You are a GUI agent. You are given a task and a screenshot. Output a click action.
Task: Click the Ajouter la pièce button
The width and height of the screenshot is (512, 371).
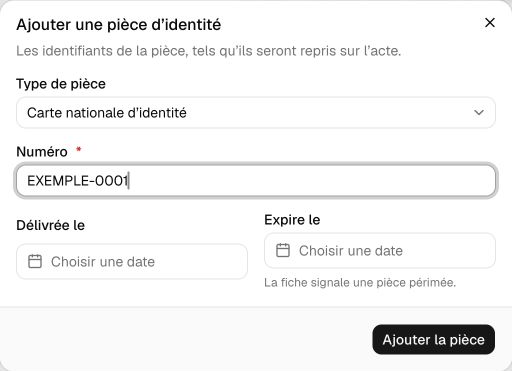(433, 339)
